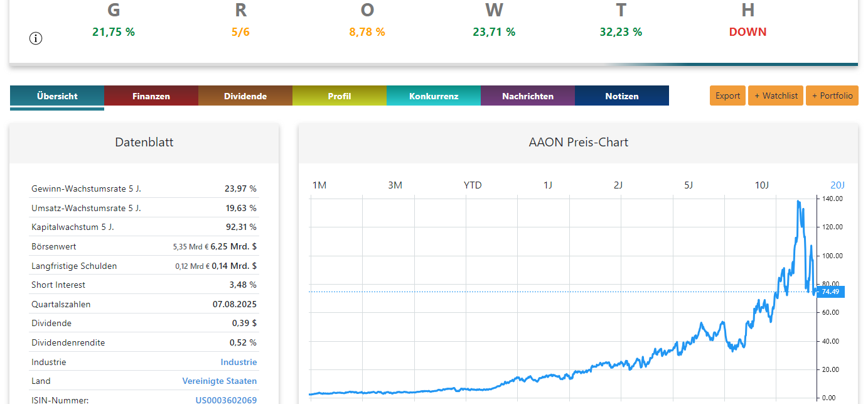Switch to the Notizen tab
Image resolution: width=868 pixels, height=404 pixels.
point(622,96)
